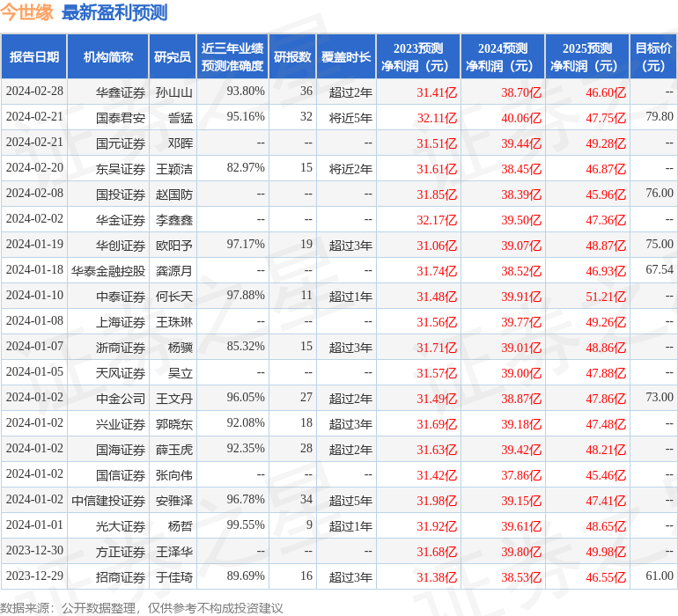Select the 近三年业绩预测准确度 column header

coord(232,56)
